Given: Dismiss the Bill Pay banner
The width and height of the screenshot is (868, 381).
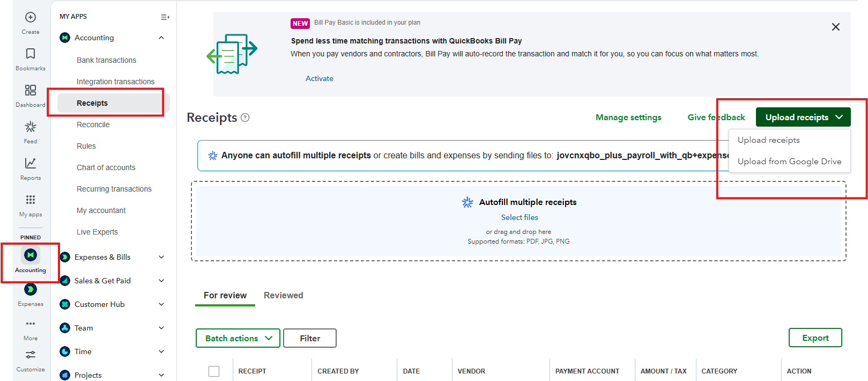Looking at the screenshot, I should coord(835,27).
